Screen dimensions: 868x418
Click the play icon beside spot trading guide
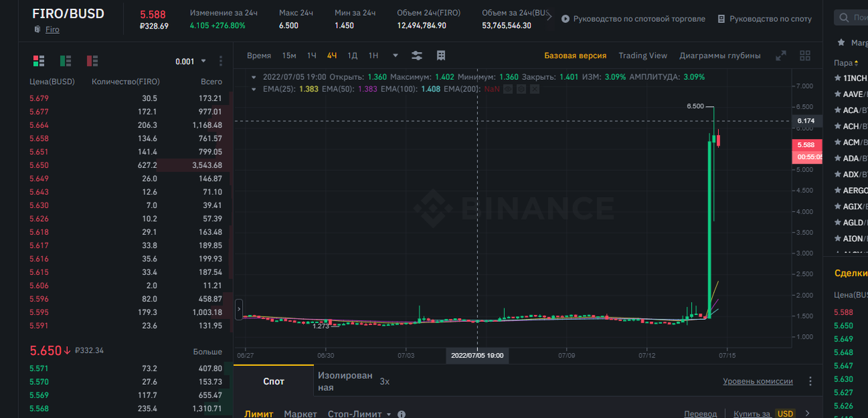[x=566, y=19]
